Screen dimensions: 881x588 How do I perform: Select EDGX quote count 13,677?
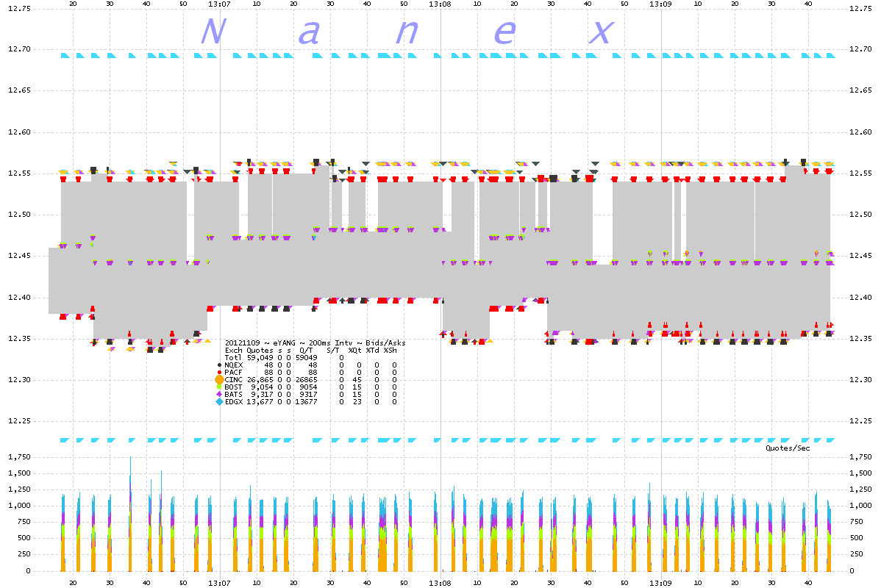(260, 401)
